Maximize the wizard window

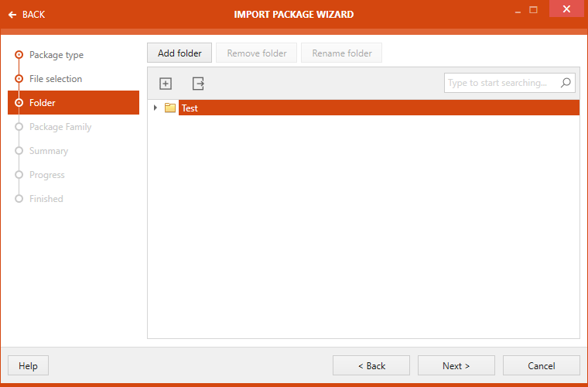(533, 10)
